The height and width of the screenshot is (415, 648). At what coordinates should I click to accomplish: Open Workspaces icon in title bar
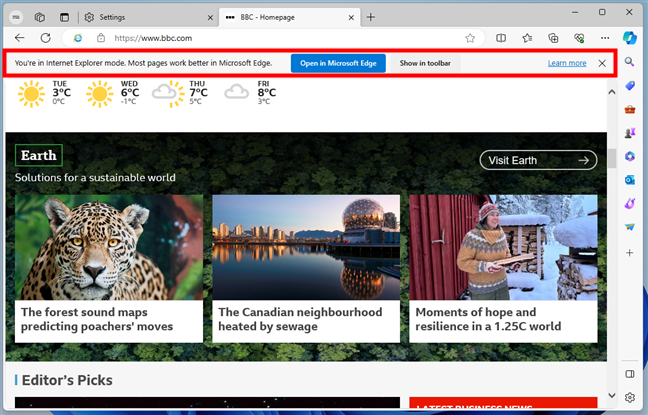point(40,17)
